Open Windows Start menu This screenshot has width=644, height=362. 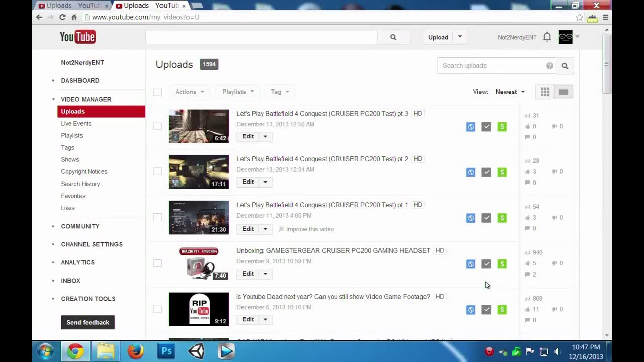pos(45,351)
